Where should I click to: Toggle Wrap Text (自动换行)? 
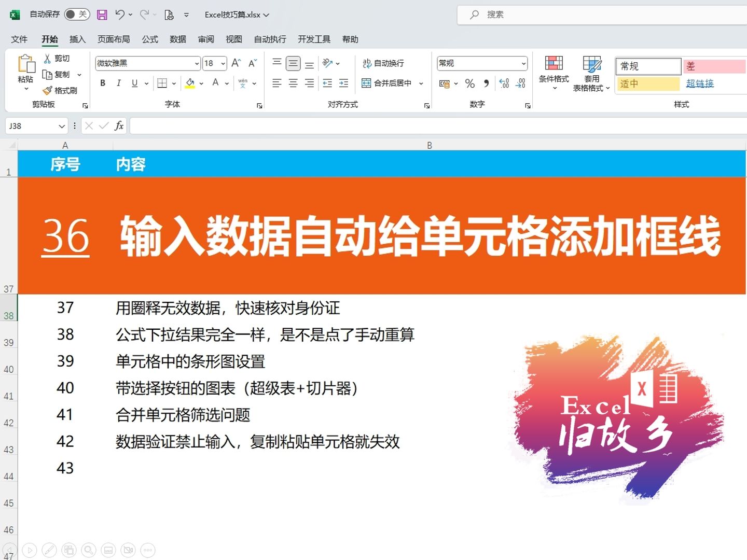[383, 63]
